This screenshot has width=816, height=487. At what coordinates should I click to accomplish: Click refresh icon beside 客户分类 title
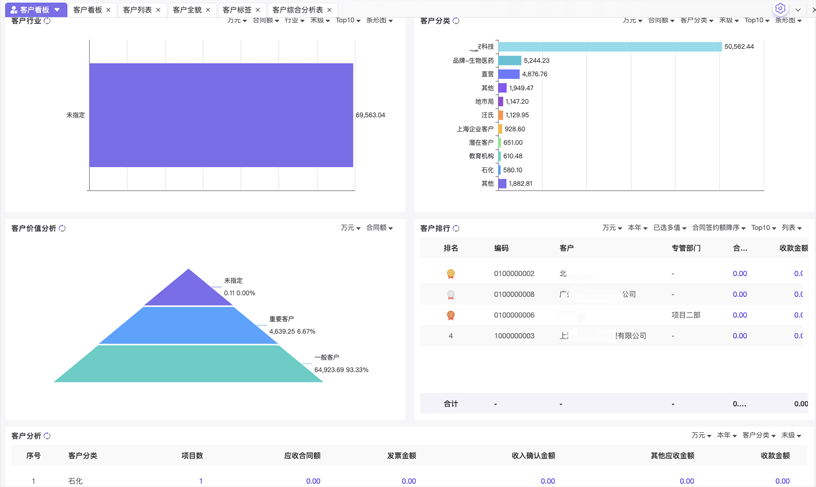[456, 21]
